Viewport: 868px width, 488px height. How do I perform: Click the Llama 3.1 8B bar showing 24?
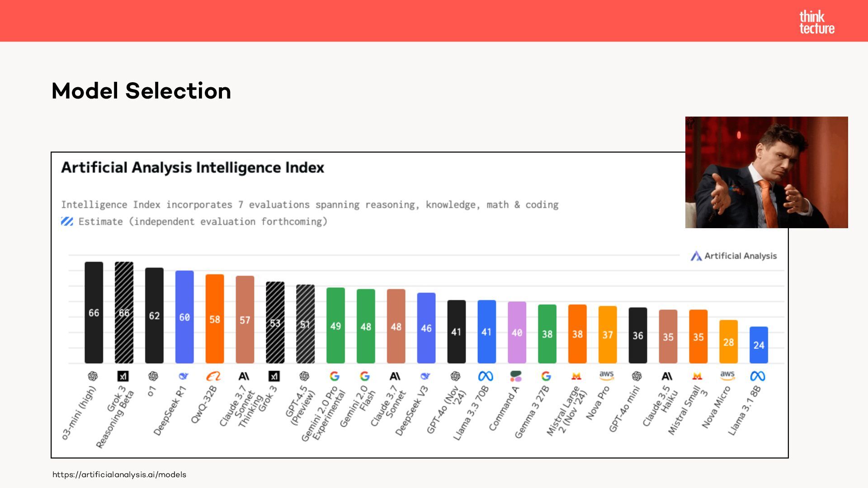click(759, 345)
